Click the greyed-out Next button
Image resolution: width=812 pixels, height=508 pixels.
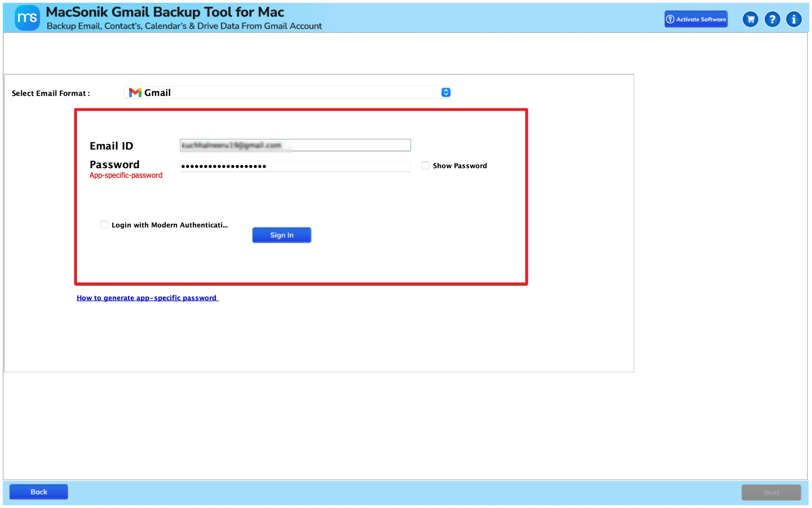click(771, 492)
